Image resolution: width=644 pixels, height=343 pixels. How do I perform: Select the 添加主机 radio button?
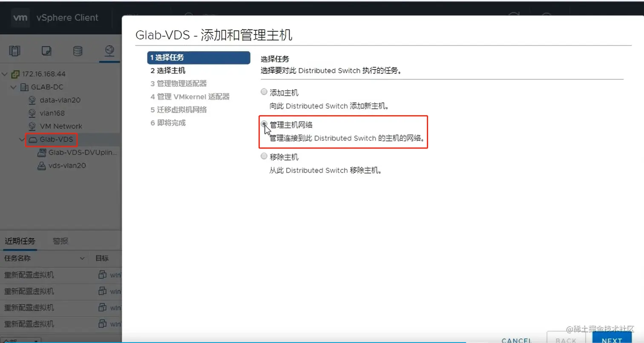click(264, 92)
